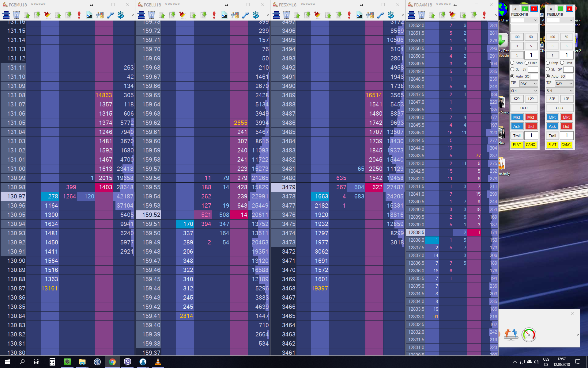Click the red brush clear icon in FDAXM18 toolbar
Viewport: 588px width, 368px height.
[x=453, y=15]
